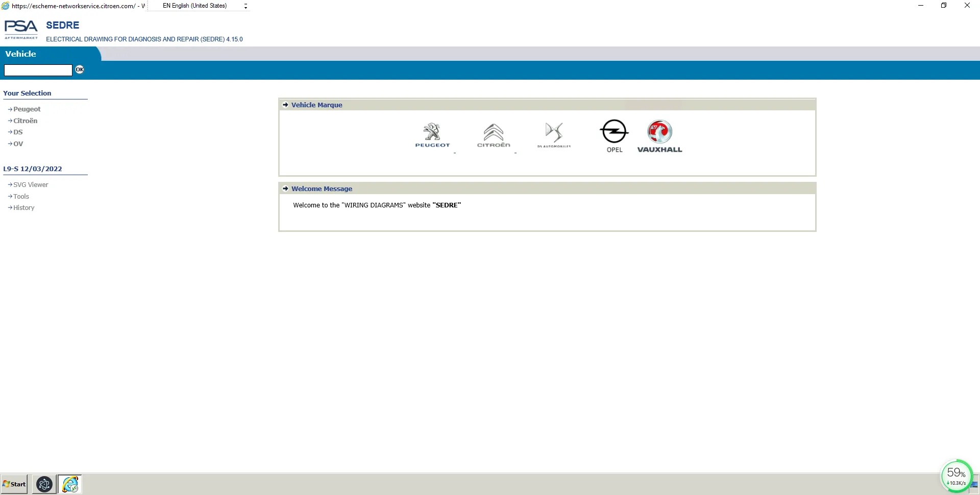Open the Windows Start menu

[14, 484]
